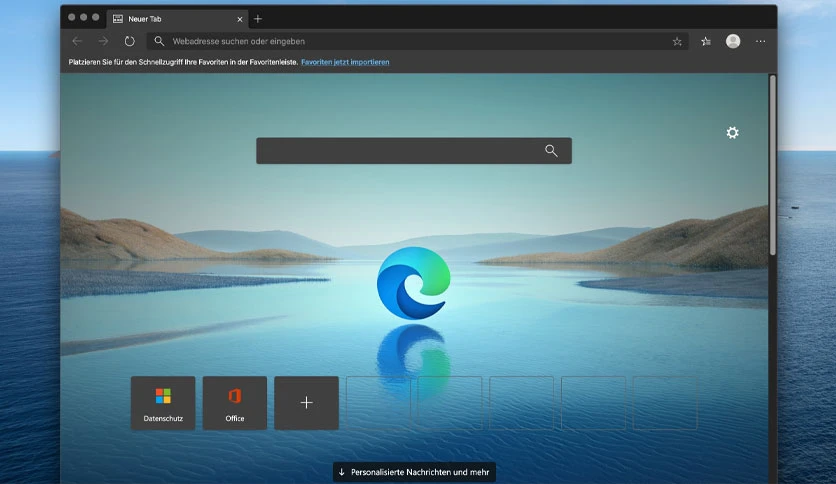Screen dimensions: 836x484
Task: Open the Office quick link tile
Action: pos(235,403)
